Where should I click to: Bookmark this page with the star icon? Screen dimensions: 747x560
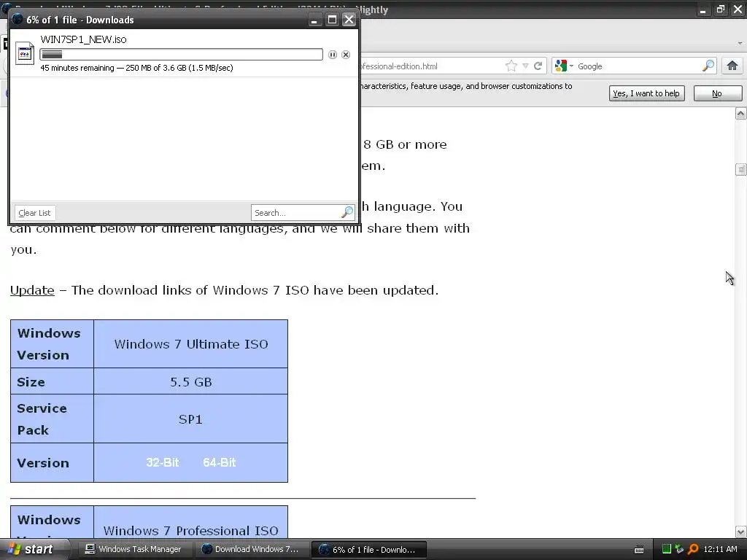(511, 66)
